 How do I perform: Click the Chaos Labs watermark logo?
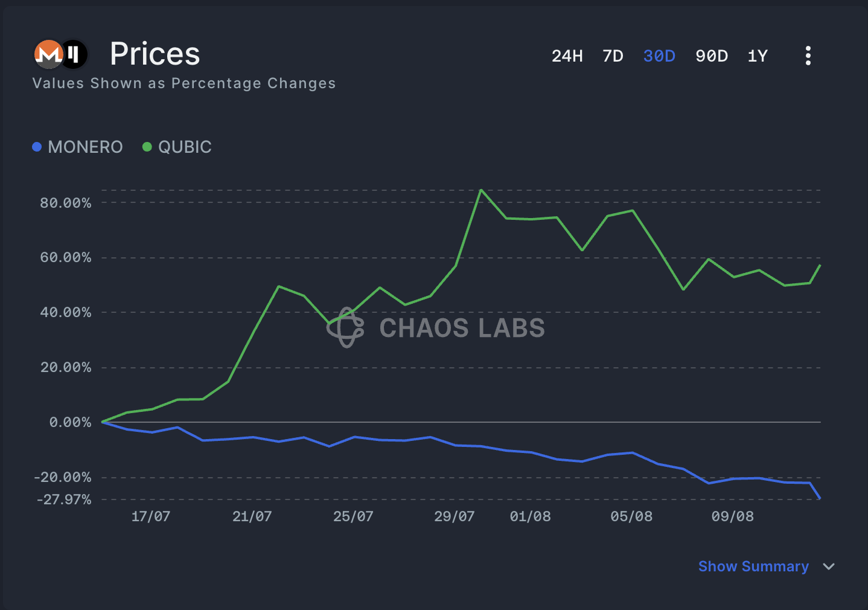[346, 329]
